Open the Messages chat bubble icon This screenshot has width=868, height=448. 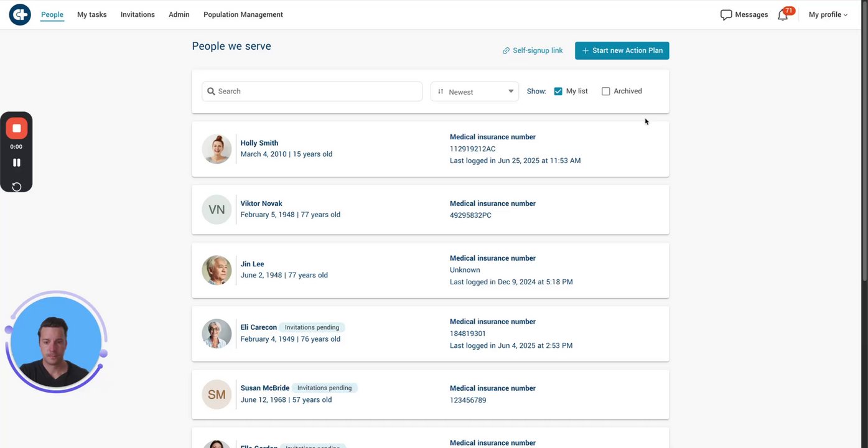pos(726,15)
